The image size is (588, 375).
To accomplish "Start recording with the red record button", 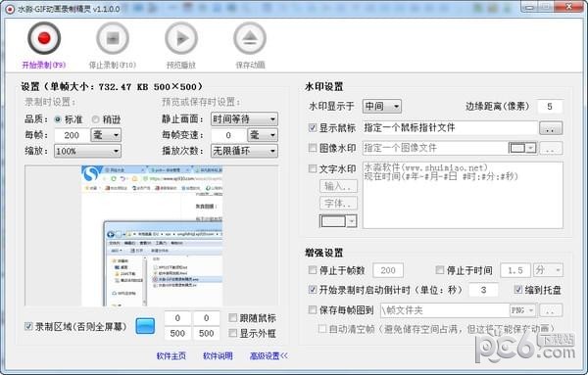I will [44, 38].
